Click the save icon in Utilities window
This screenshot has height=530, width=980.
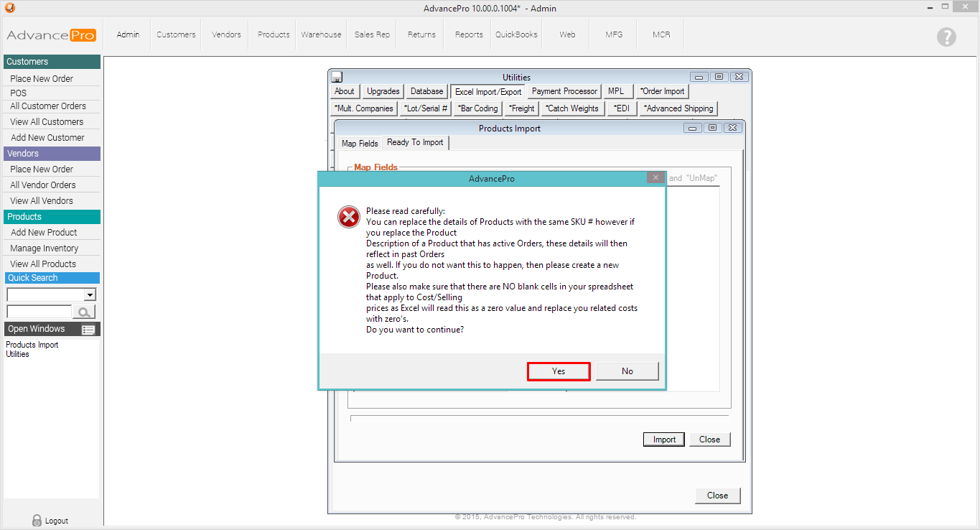pos(337,78)
